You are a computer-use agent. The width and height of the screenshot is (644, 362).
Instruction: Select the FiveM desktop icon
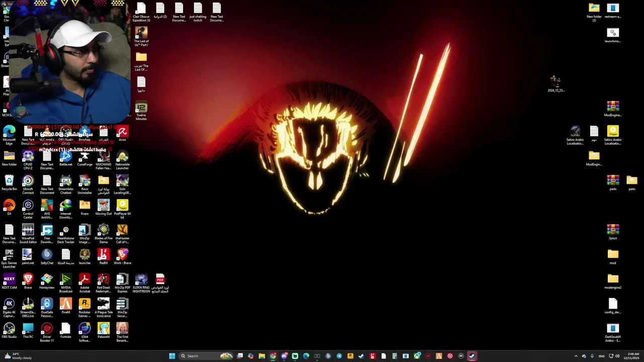[x=65, y=307]
